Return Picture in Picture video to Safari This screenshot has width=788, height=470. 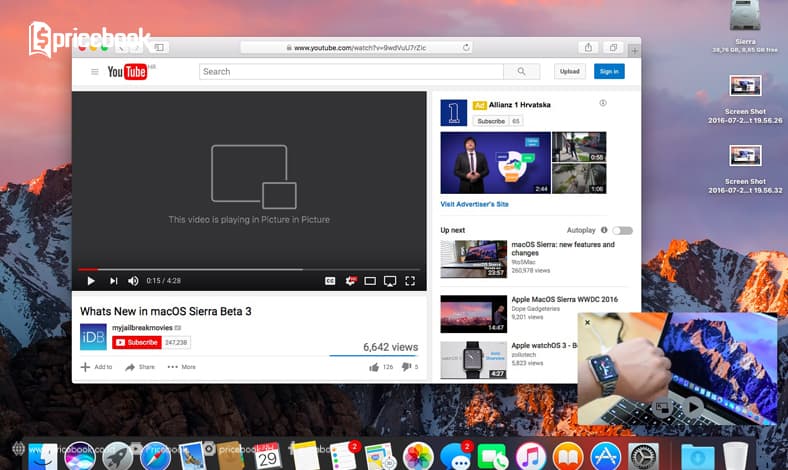(x=662, y=407)
